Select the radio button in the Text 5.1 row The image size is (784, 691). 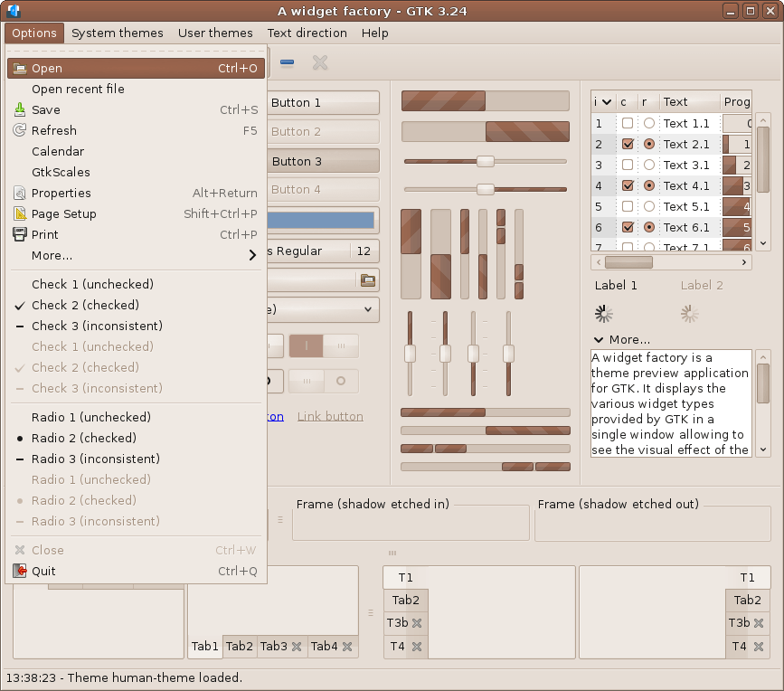[x=649, y=206]
